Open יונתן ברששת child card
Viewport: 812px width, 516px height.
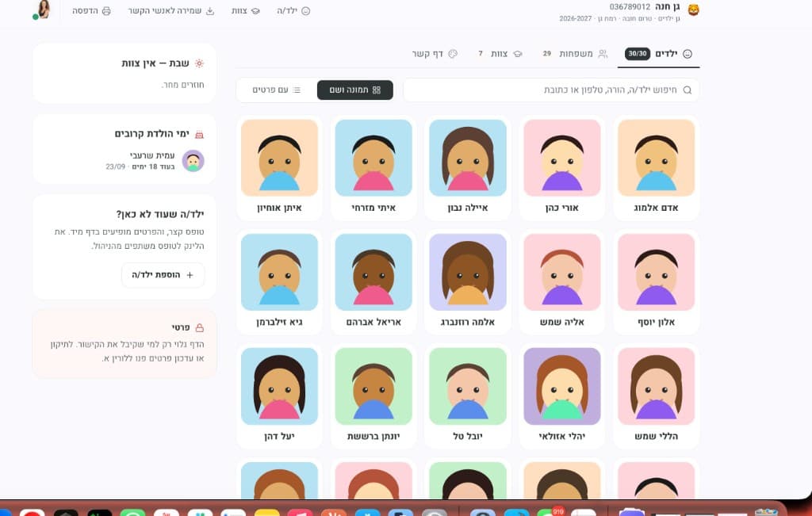[x=373, y=396]
